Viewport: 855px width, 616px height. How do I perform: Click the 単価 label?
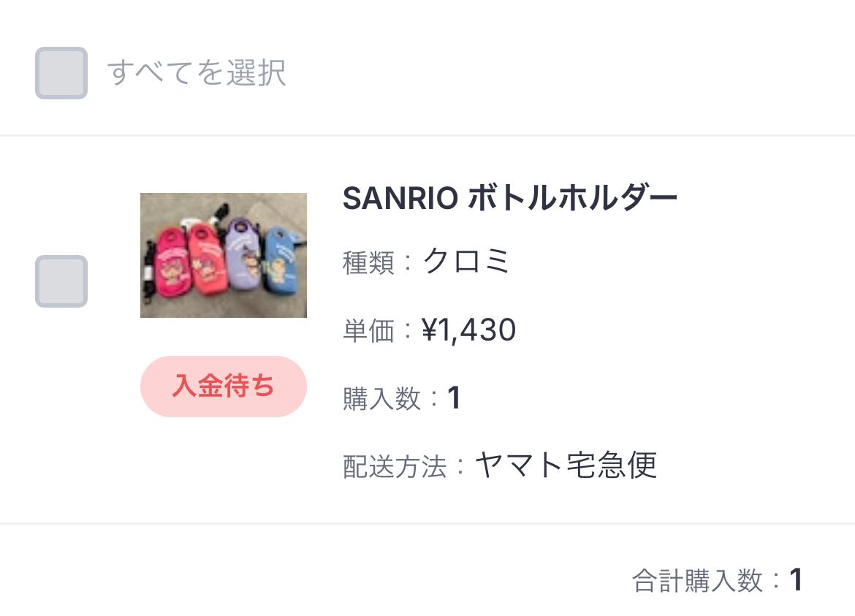click(x=369, y=331)
